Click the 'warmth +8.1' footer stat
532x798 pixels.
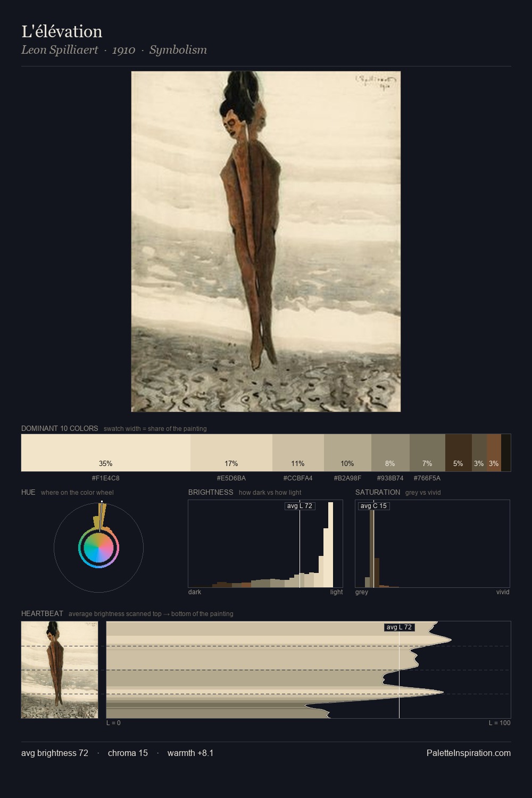point(190,753)
